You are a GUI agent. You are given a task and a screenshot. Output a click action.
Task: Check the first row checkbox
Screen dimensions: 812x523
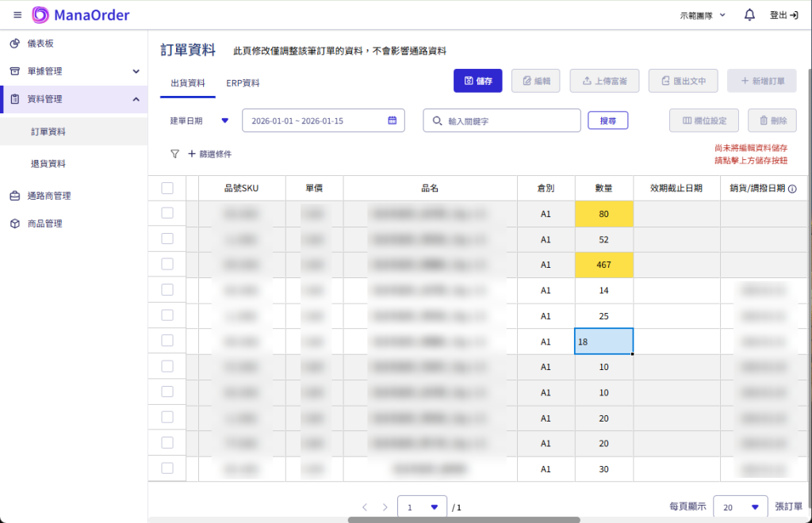click(x=167, y=213)
